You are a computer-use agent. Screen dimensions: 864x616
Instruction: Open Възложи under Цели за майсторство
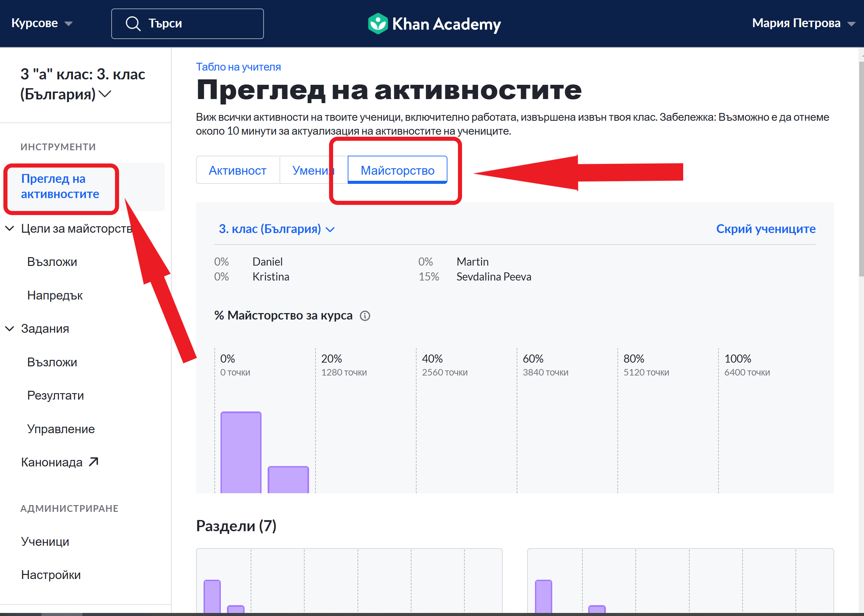pyautogui.click(x=52, y=262)
